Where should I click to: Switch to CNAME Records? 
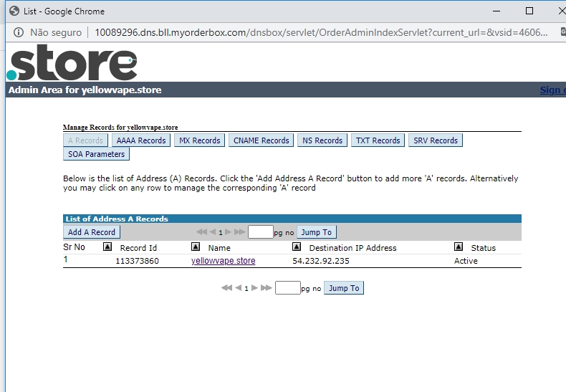[x=262, y=140]
